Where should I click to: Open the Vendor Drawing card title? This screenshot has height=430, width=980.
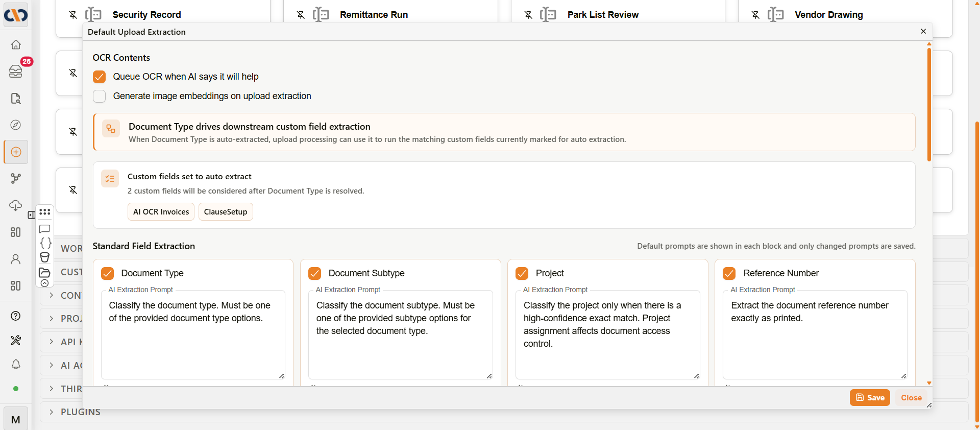(x=829, y=15)
